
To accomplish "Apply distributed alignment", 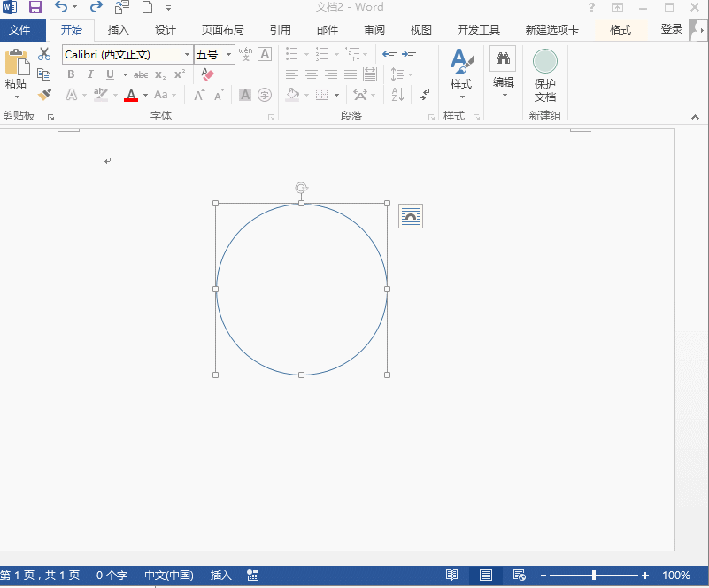I will (x=370, y=74).
